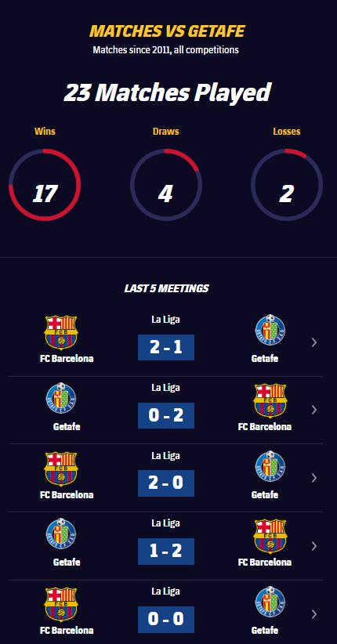The width and height of the screenshot is (337, 644).
Task: Open the 0-0 match chevron arrow
Action: coord(314,614)
